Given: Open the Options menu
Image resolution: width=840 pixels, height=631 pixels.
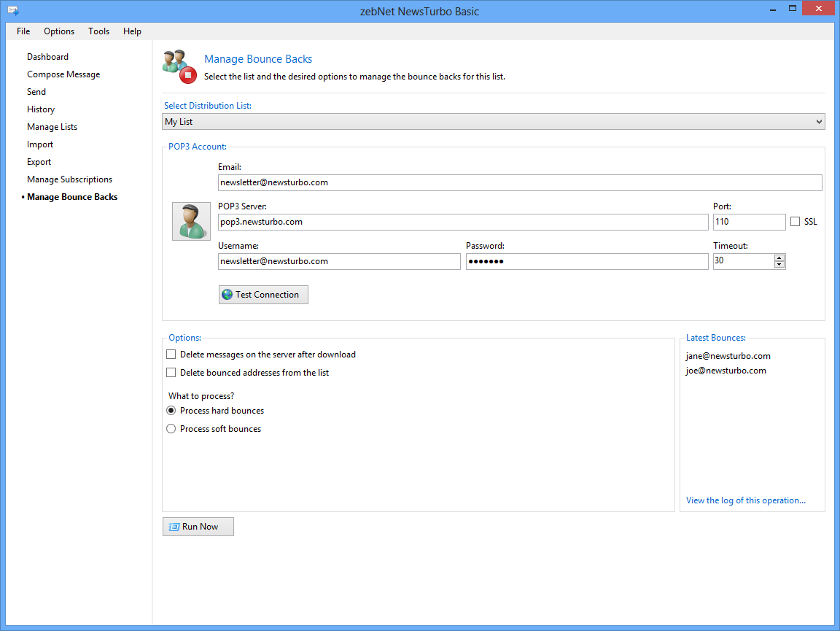Looking at the screenshot, I should click(59, 31).
